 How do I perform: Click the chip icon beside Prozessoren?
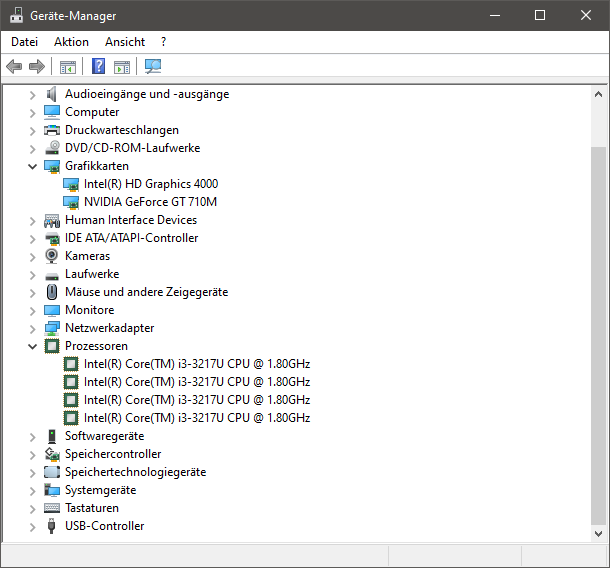pyautogui.click(x=52, y=346)
